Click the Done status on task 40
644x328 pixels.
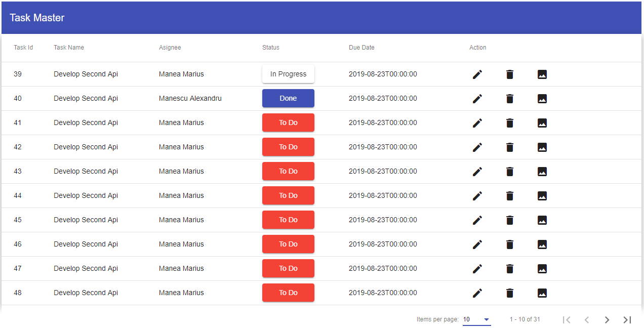coord(288,98)
